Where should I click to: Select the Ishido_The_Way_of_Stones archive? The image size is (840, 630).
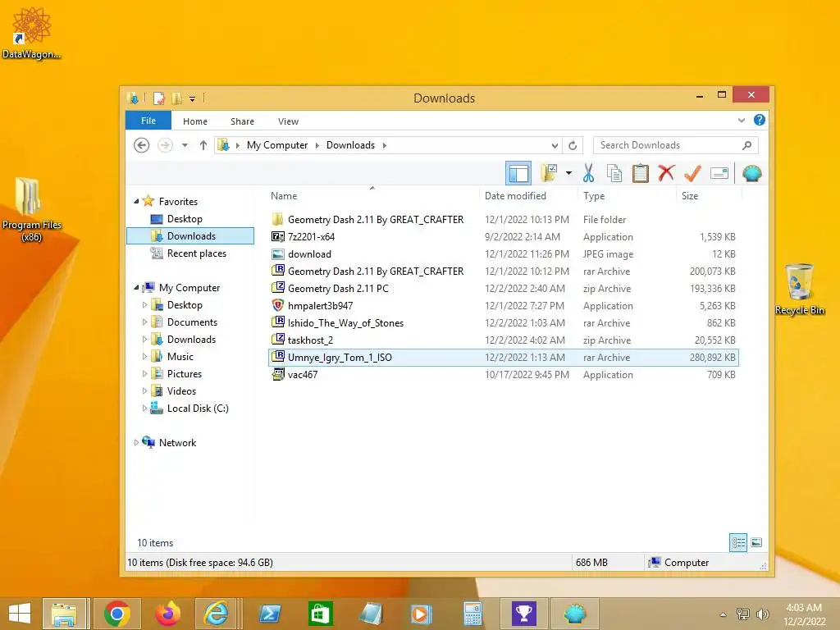[504, 323]
